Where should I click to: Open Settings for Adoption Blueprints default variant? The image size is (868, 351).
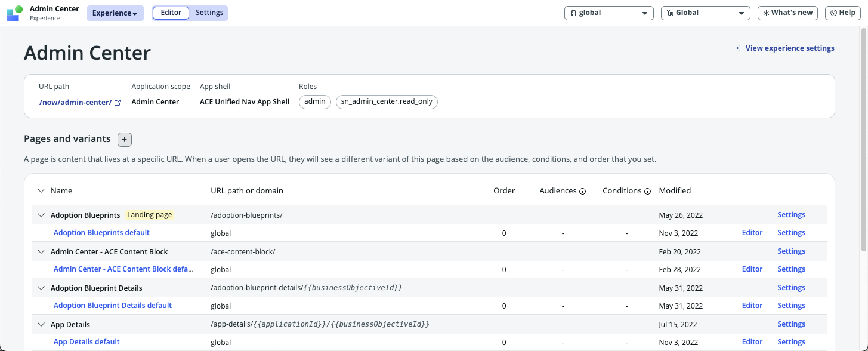(x=791, y=233)
